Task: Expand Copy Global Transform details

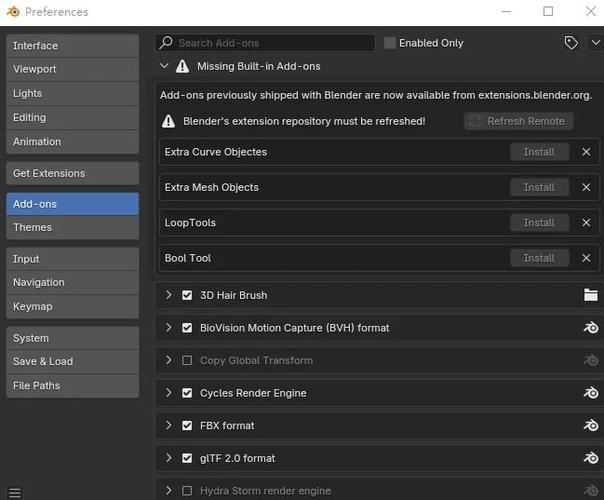Action: point(168,360)
